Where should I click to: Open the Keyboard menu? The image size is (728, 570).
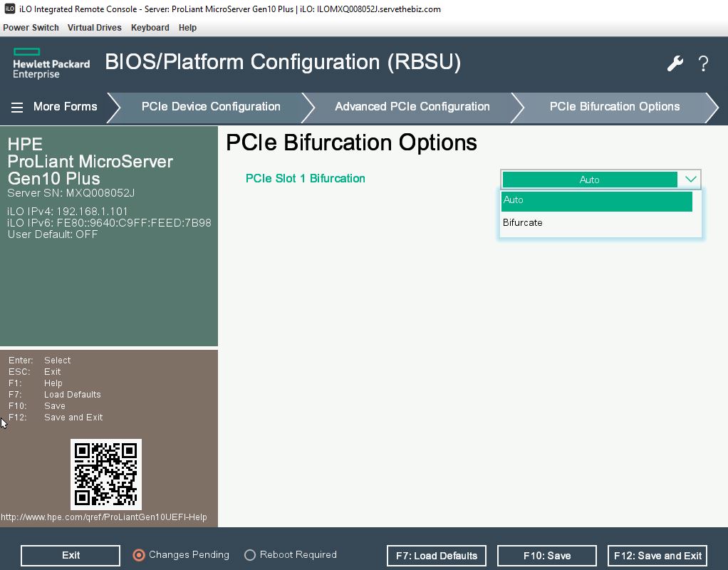pyautogui.click(x=150, y=28)
